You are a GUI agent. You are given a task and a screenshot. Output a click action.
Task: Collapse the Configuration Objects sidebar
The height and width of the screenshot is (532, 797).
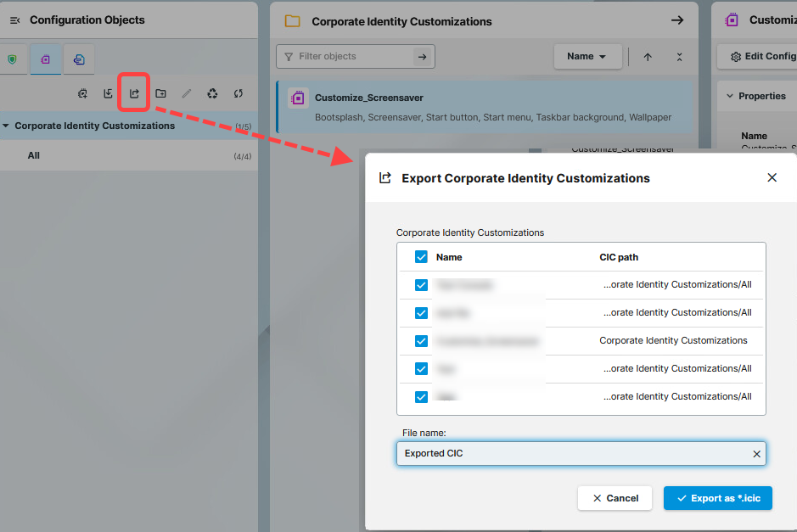(14, 20)
